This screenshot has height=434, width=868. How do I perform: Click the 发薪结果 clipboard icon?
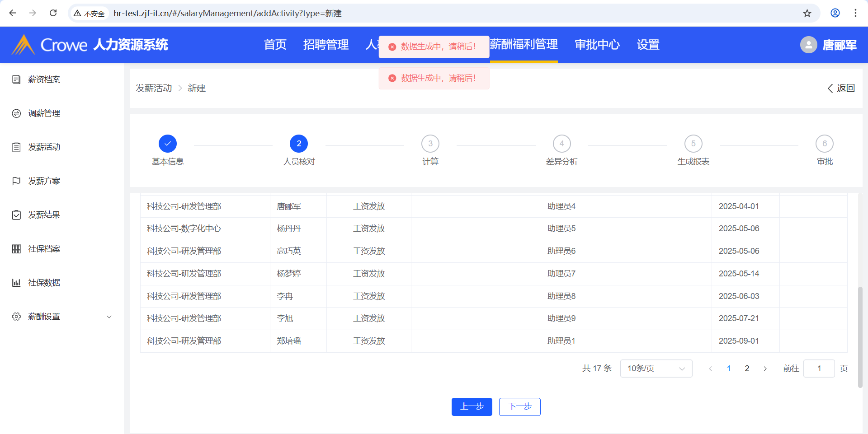(16, 215)
